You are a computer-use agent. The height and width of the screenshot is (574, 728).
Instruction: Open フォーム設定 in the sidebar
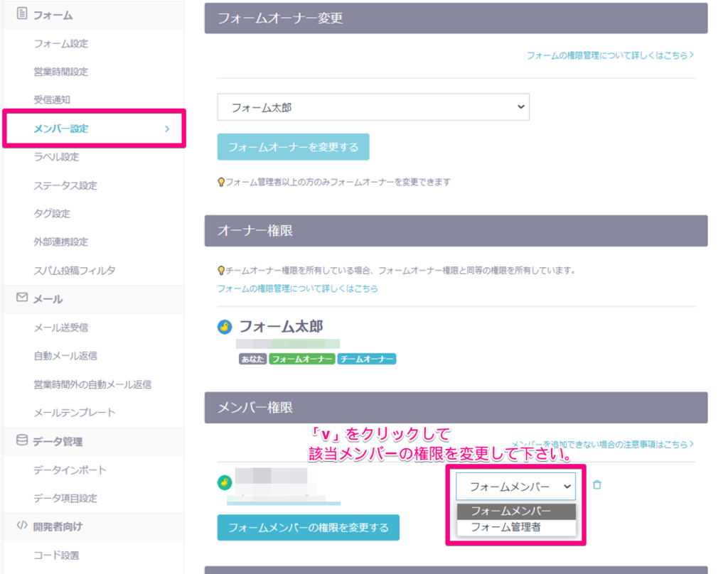click(x=61, y=43)
